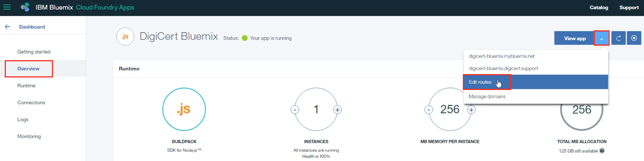Viewport: 644px width, 161px height.
Task: Restart the app using the refresh icon
Action: pyautogui.click(x=618, y=38)
